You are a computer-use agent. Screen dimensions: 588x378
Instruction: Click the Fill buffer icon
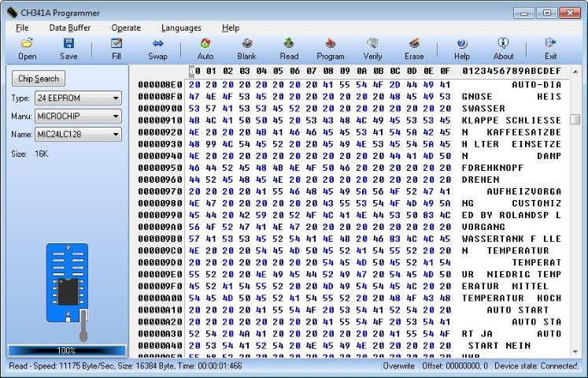pos(116,44)
